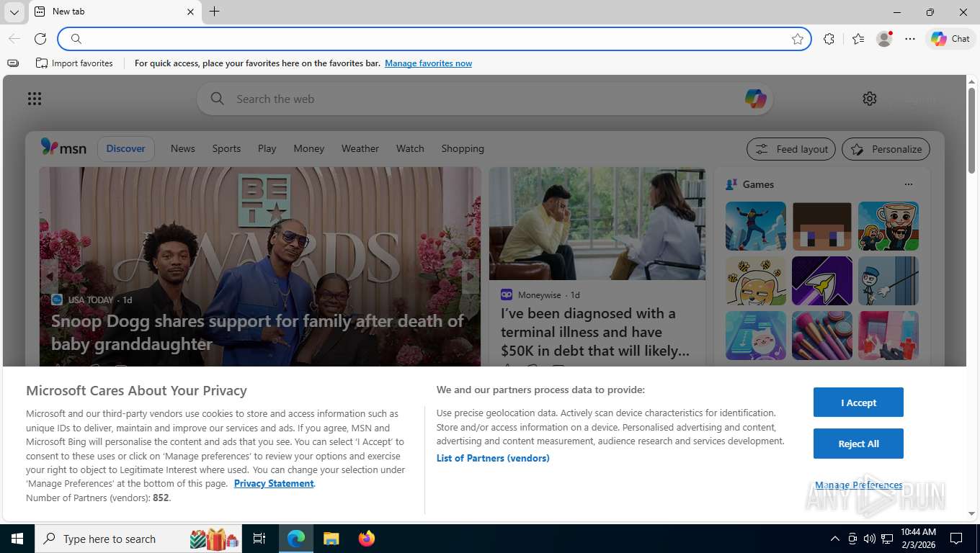Viewport: 980px width, 553px height.
Task: Launch the pink room blocks game
Action: click(x=888, y=336)
